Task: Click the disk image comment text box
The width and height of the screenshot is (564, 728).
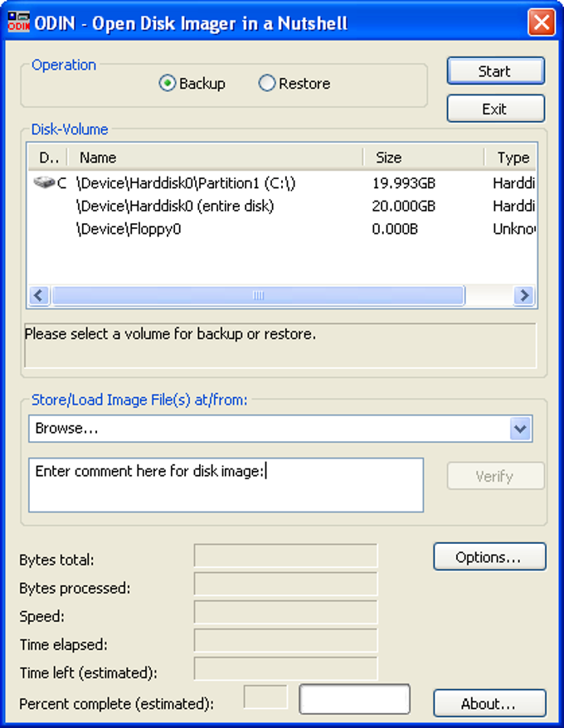Action: 226,485
